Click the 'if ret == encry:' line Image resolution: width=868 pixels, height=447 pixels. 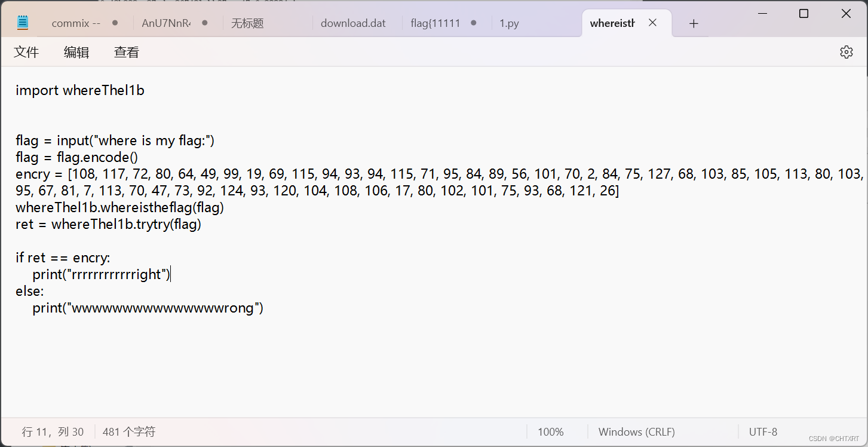pyautogui.click(x=63, y=258)
